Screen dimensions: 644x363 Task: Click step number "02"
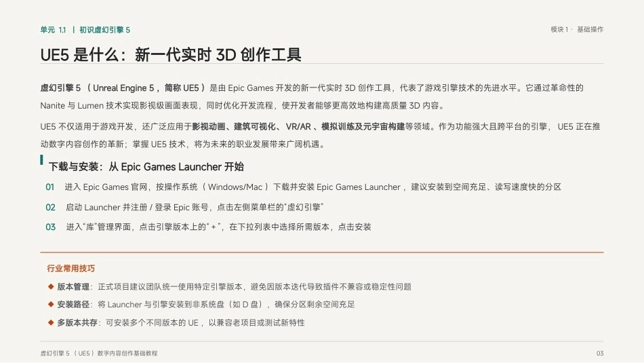pos(51,207)
